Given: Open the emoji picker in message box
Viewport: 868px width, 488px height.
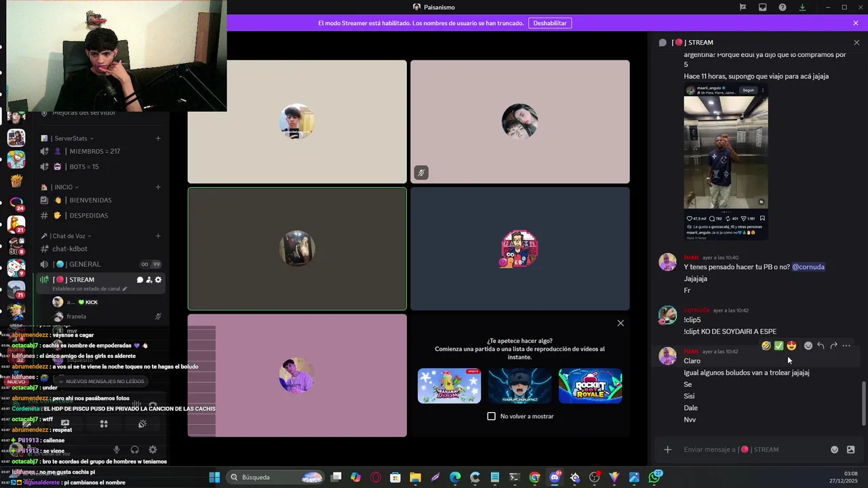Looking at the screenshot, I should point(835,449).
